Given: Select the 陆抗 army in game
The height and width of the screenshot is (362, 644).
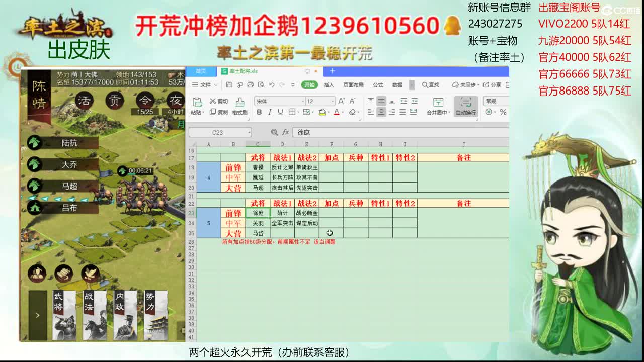Looking at the screenshot, I should 62,143.
